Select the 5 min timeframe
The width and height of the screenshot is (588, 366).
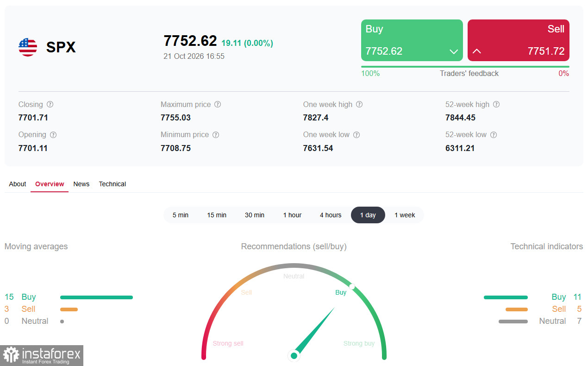pyautogui.click(x=181, y=215)
